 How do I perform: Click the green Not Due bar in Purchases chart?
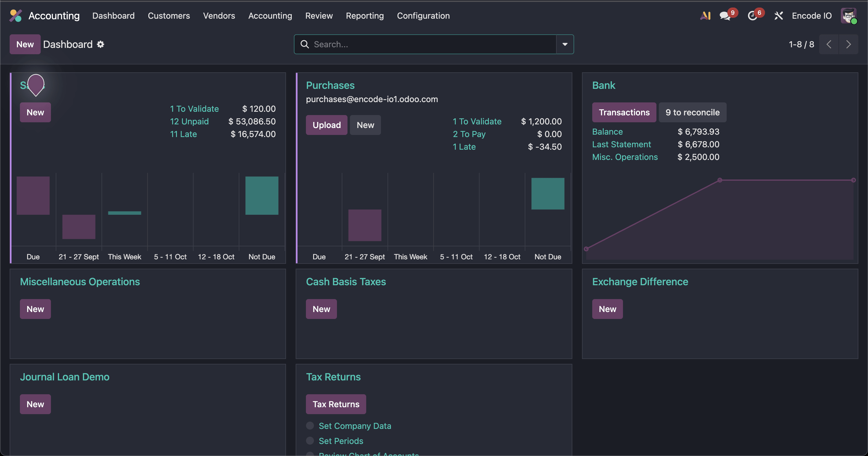[x=548, y=194]
